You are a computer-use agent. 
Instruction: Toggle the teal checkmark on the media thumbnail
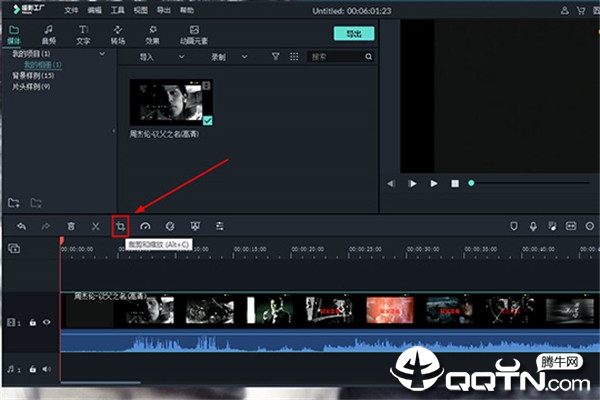(207, 121)
